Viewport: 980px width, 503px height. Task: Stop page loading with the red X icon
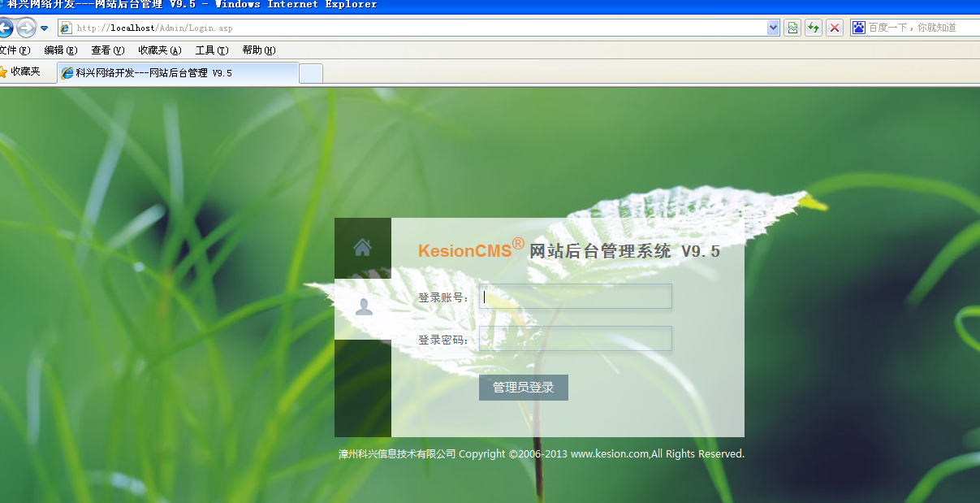(x=834, y=27)
